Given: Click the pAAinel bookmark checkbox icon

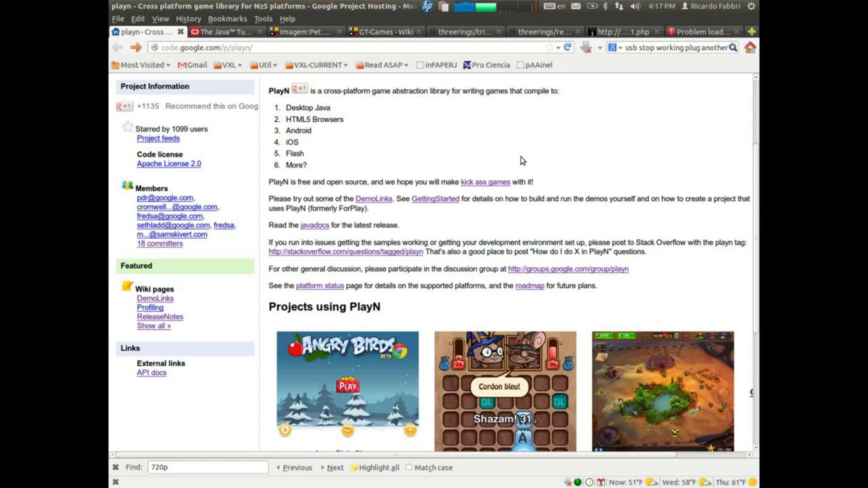Looking at the screenshot, I should (520, 65).
